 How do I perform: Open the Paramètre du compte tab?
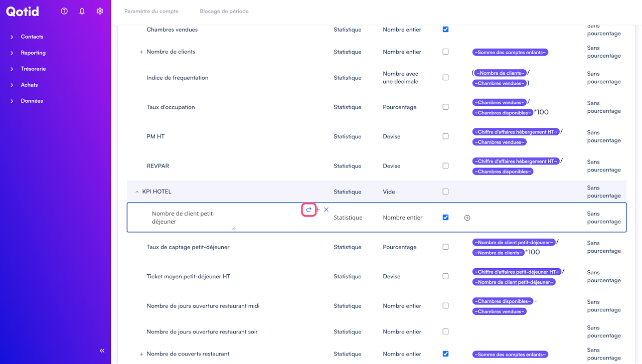pyautogui.click(x=151, y=11)
